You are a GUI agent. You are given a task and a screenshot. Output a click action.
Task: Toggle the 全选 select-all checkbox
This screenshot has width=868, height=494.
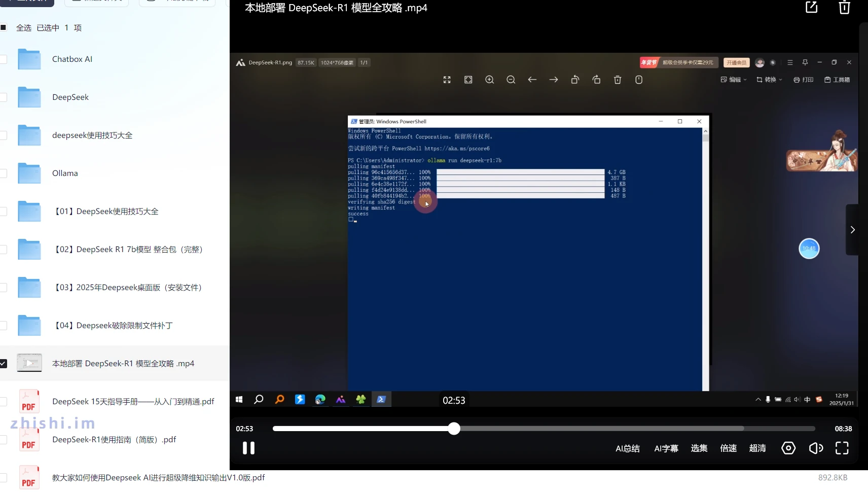(x=4, y=27)
